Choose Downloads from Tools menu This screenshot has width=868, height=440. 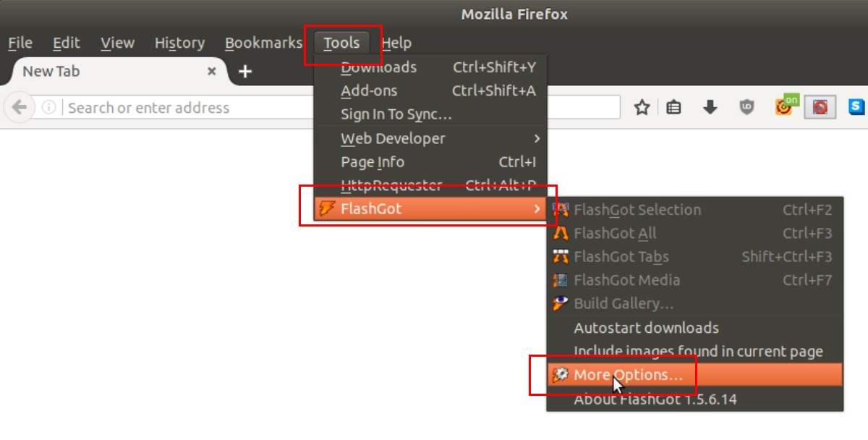(430, 67)
